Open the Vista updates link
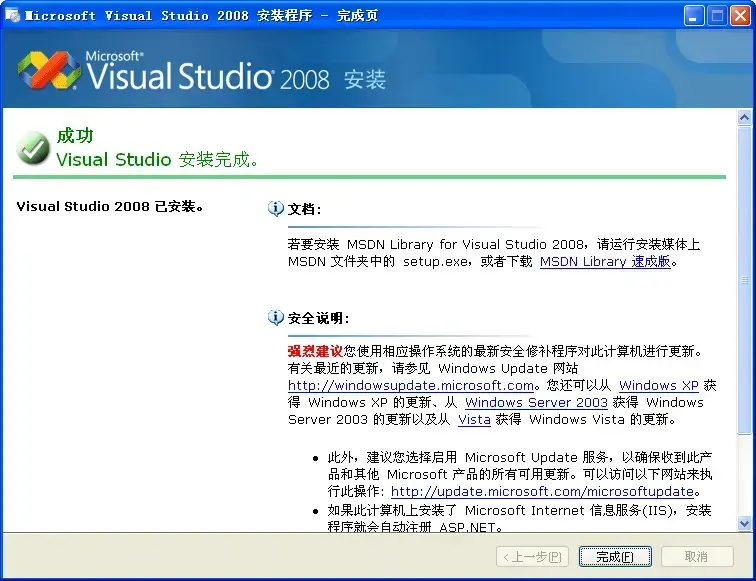 tap(474, 419)
